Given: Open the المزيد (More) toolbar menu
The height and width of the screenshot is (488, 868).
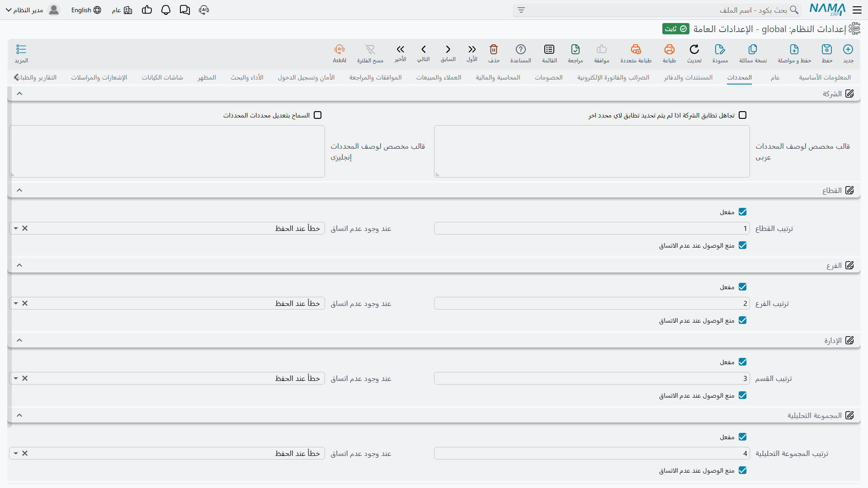Looking at the screenshot, I should [21, 49].
